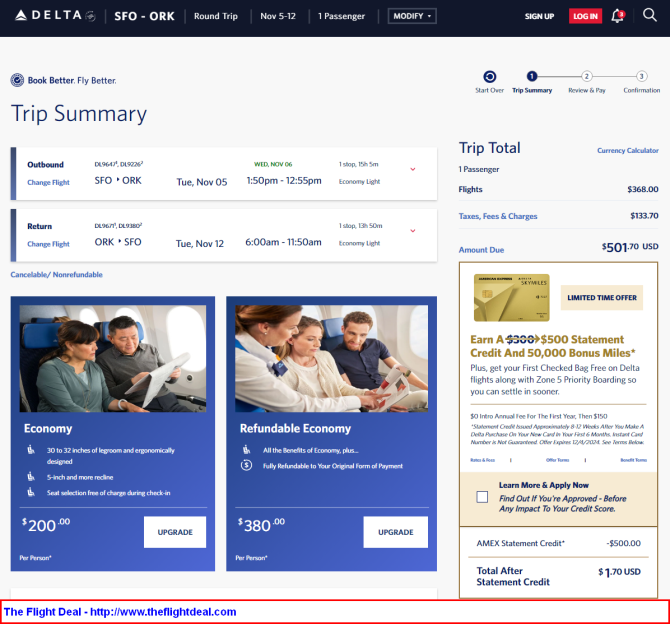Viewport: 670px width, 624px height.
Task: Change the Return flight
Action: pos(48,244)
